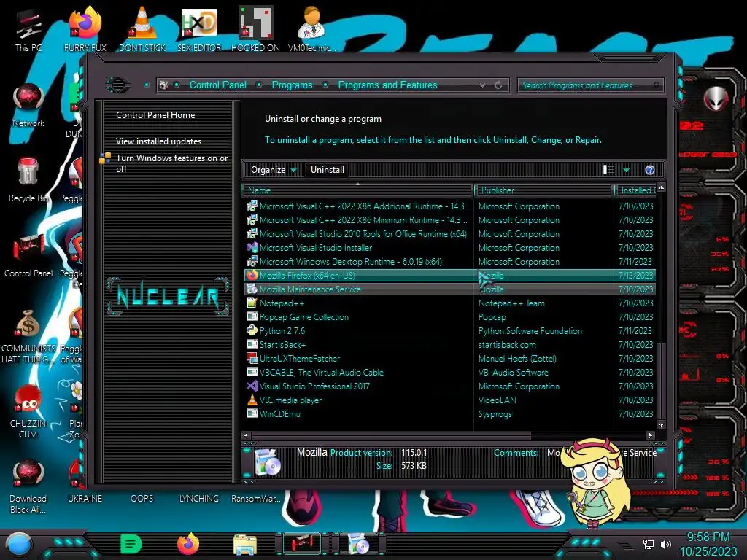Viewport: 747px width, 560px height.
Task: Open the DONT STICK VLC desktop shortcut
Action: coord(142,30)
